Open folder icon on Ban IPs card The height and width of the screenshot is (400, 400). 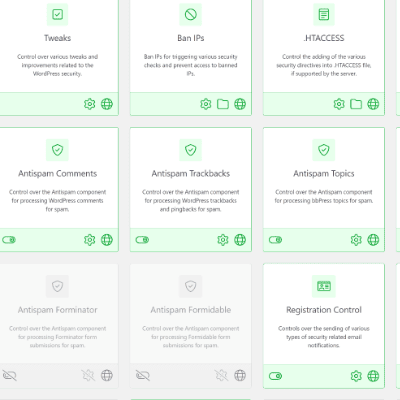(x=223, y=104)
